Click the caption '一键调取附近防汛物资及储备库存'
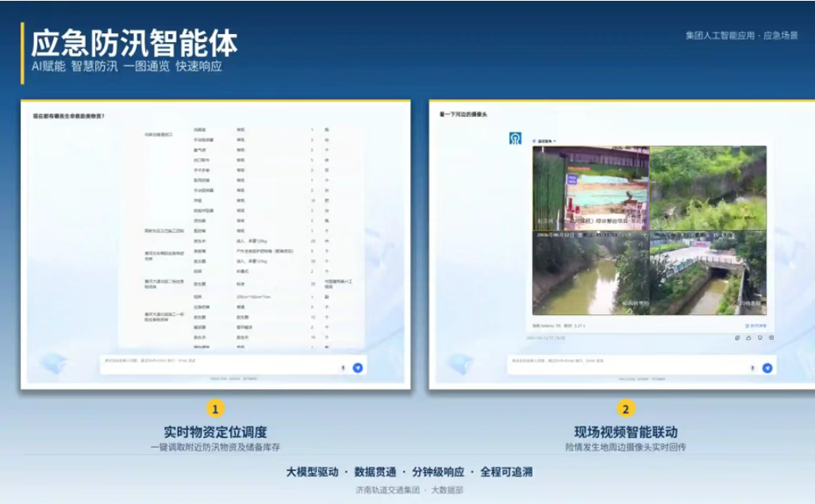 (215, 447)
